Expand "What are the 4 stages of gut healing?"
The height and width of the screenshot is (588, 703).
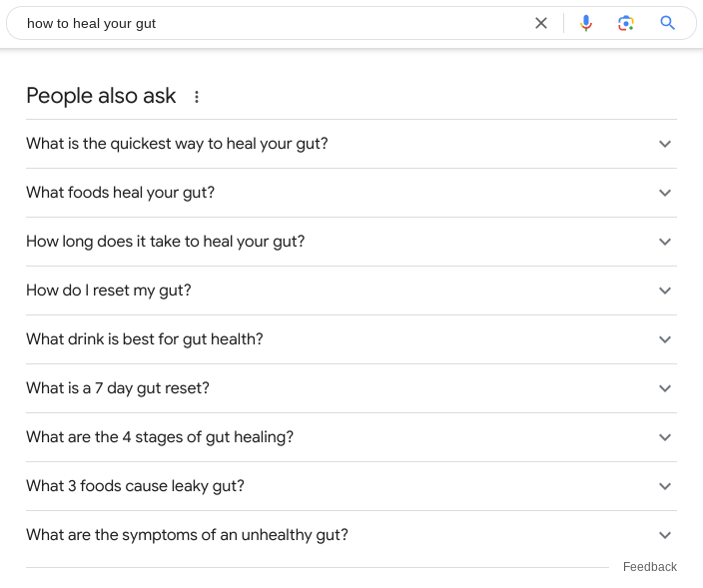coord(160,437)
